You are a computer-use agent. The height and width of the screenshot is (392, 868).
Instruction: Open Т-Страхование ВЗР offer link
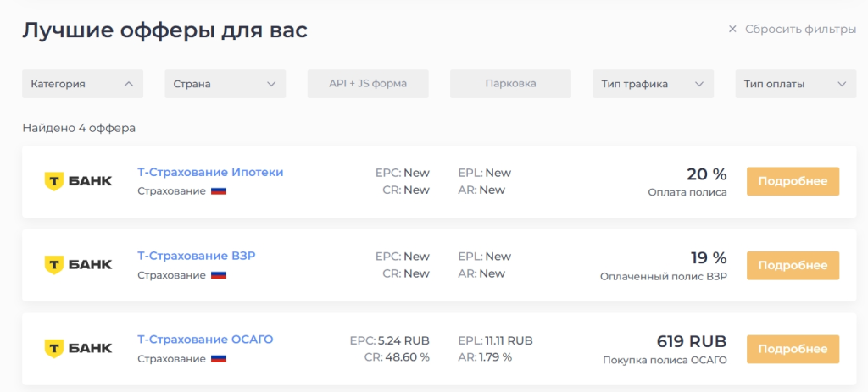coord(197,256)
